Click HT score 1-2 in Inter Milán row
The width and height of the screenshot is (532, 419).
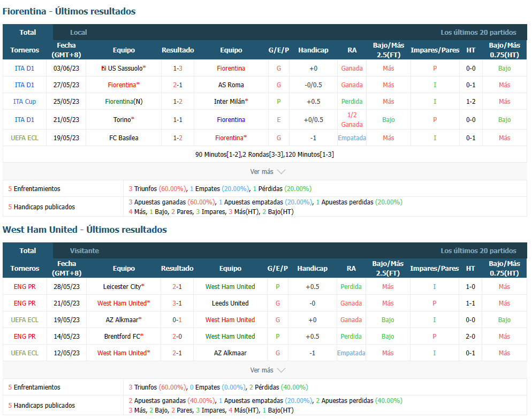coord(470,102)
